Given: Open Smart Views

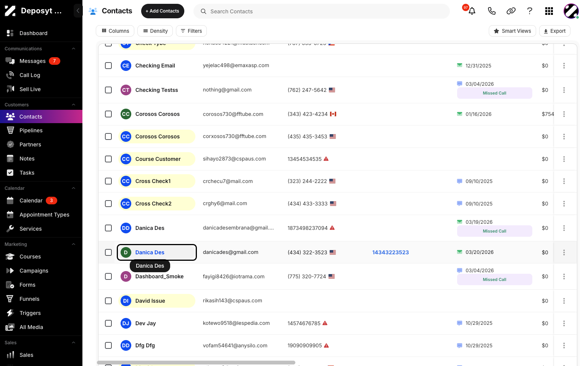Looking at the screenshot, I should pyautogui.click(x=512, y=31).
